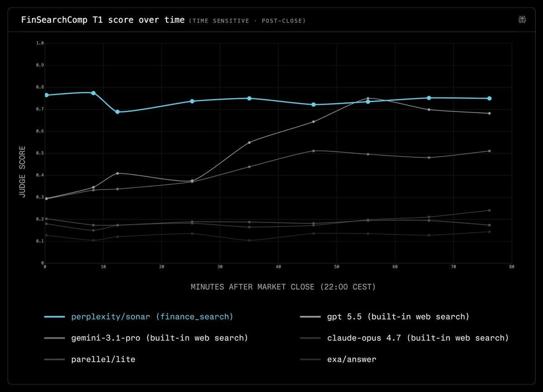Click the x-axis tick label 80
543x392 pixels.
[x=512, y=267]
